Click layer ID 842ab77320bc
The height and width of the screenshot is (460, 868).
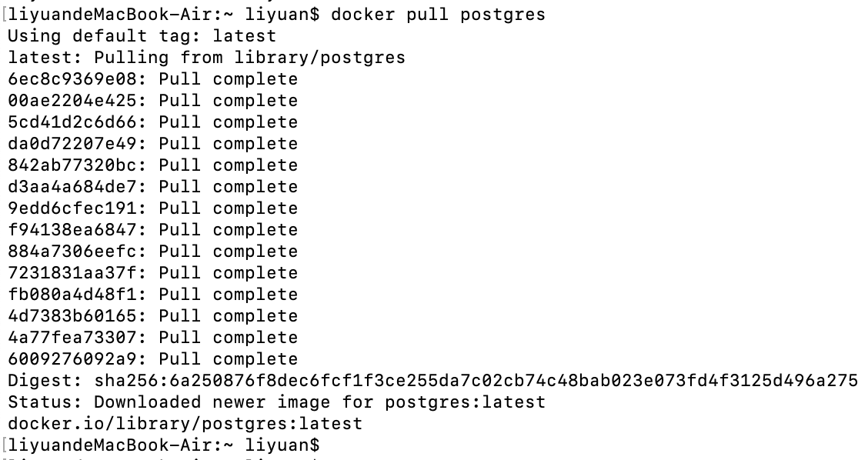click(78, 165)
